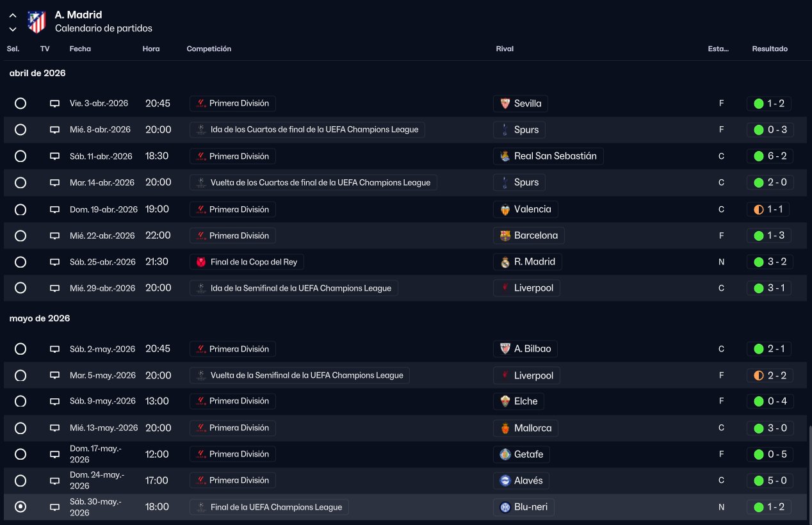Screen dimensions: 812x525
Task: Open the Liverpool 3 - 1 result
Action: point(769,288)
